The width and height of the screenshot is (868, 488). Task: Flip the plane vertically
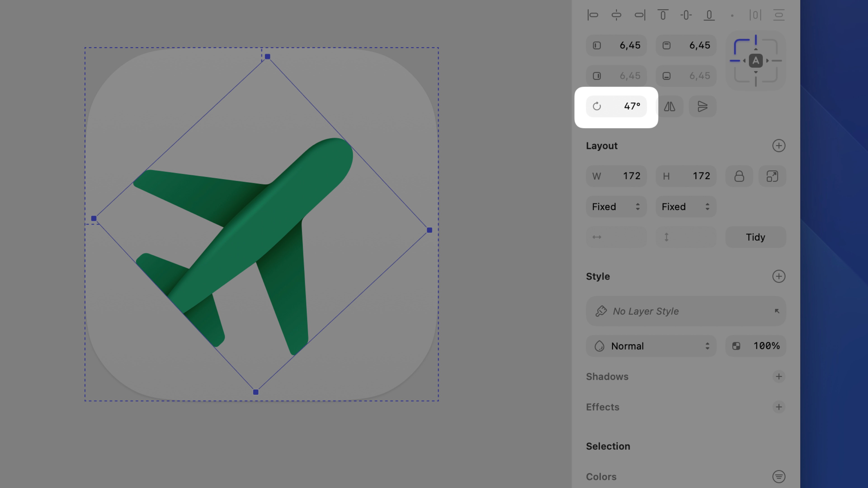coord(703,106)
